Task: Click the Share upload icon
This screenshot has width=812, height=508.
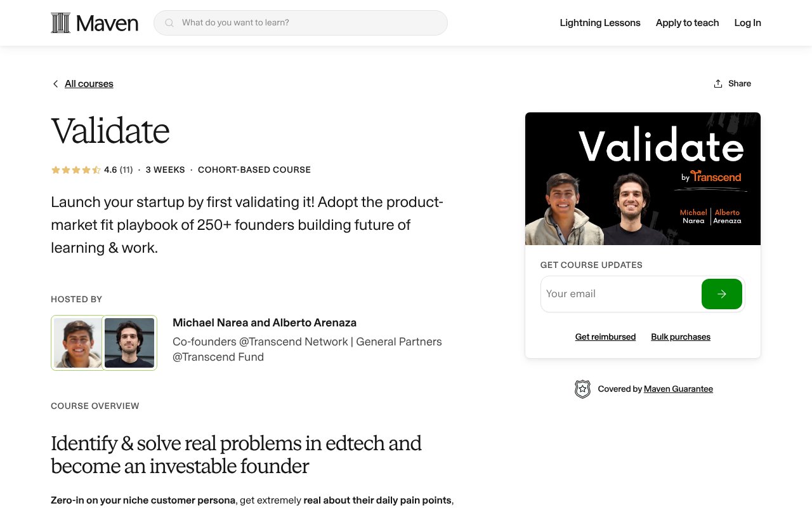Action: click(x=717, y=83)
